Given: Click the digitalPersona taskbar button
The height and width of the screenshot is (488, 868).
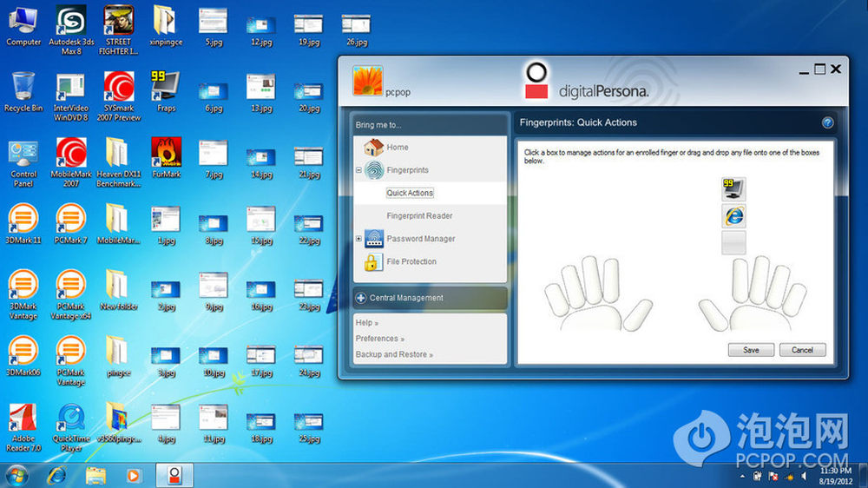Looking at the screenshot, I should [x=174, y=475].
